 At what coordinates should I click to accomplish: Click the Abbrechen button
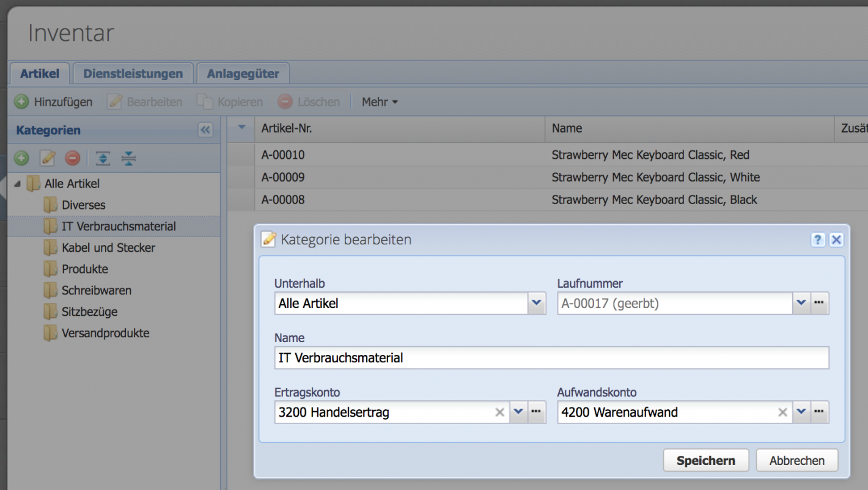point(796,460)
